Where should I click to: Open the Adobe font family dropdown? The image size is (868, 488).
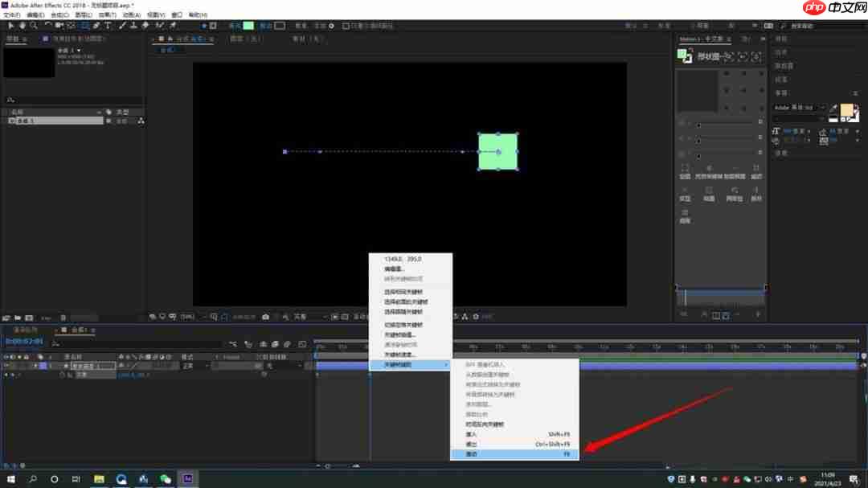point(799,108)
